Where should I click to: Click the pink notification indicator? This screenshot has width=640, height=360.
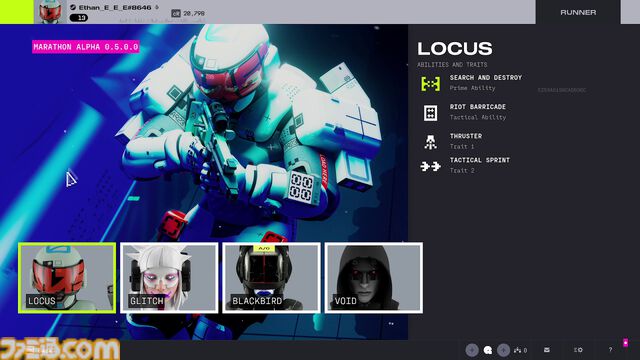pos(625,342)
